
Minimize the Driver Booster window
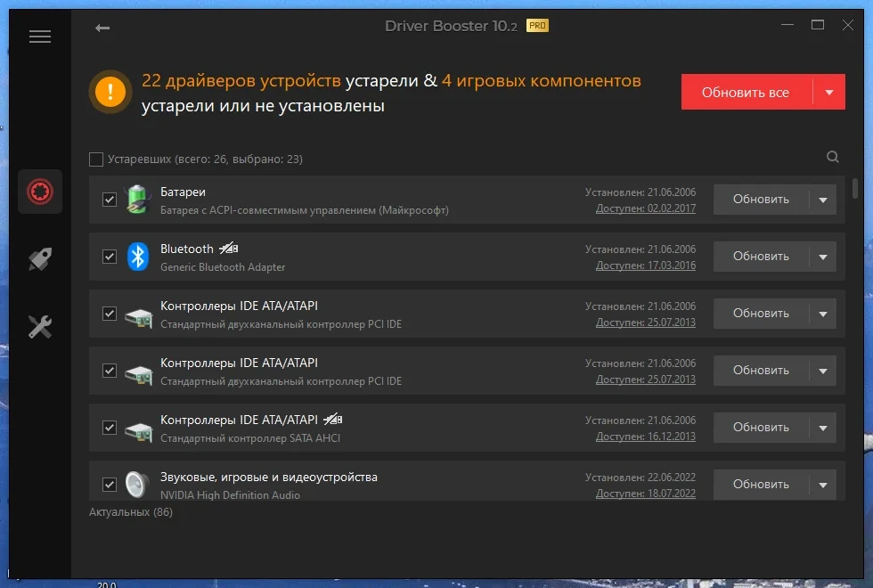coord(787,25)
